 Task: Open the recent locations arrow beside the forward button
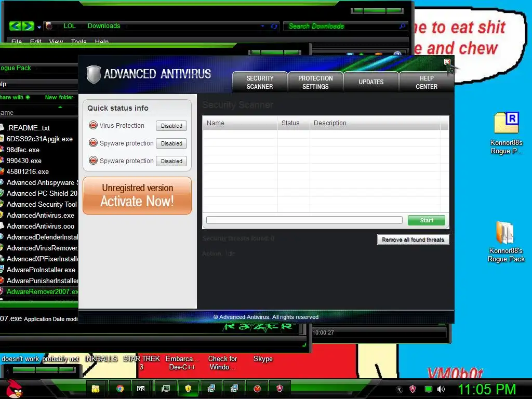[39, 27]
